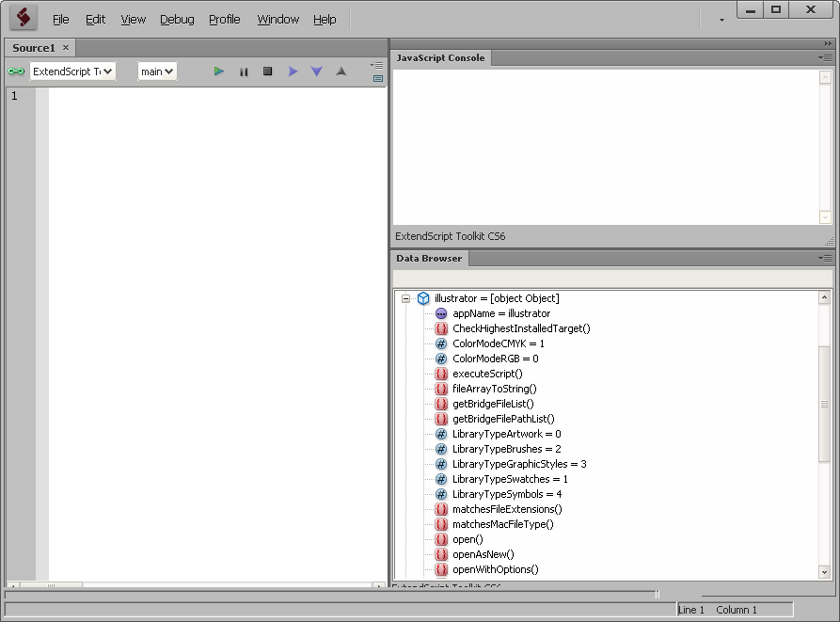
Task: Click the illustrator object cube icon
Action: coord(423,298)
